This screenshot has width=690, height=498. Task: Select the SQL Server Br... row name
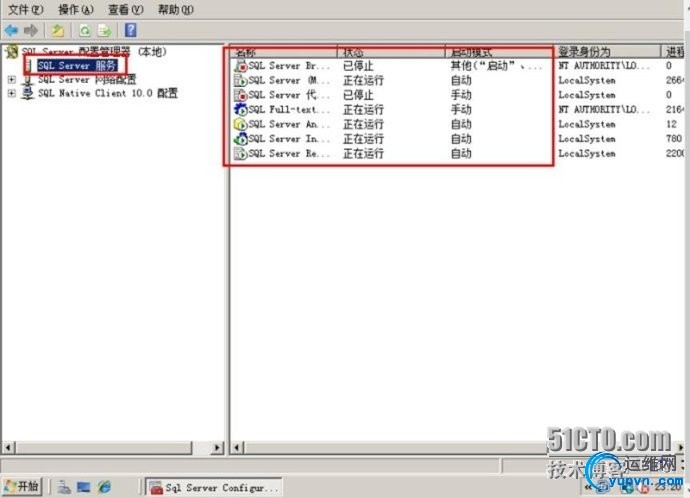point(289,66)
